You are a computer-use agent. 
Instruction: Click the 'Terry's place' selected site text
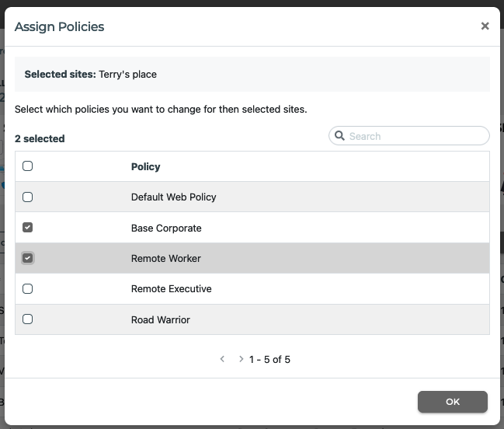[127, 75]
